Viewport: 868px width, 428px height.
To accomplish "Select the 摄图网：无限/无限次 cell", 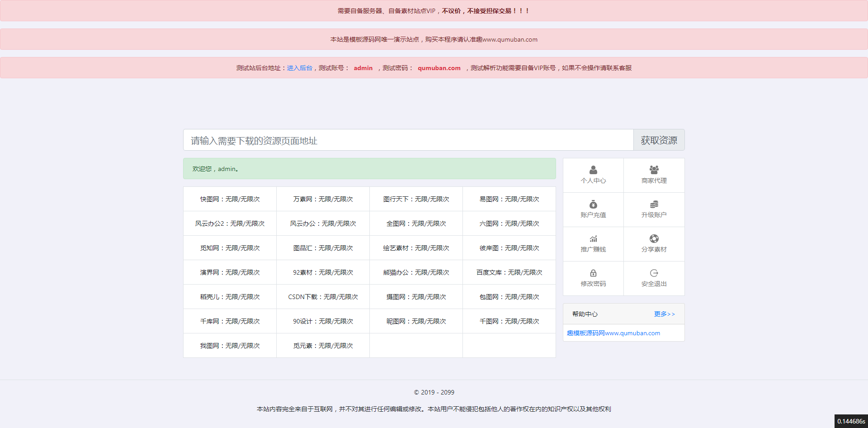I will tap(416, 297).
